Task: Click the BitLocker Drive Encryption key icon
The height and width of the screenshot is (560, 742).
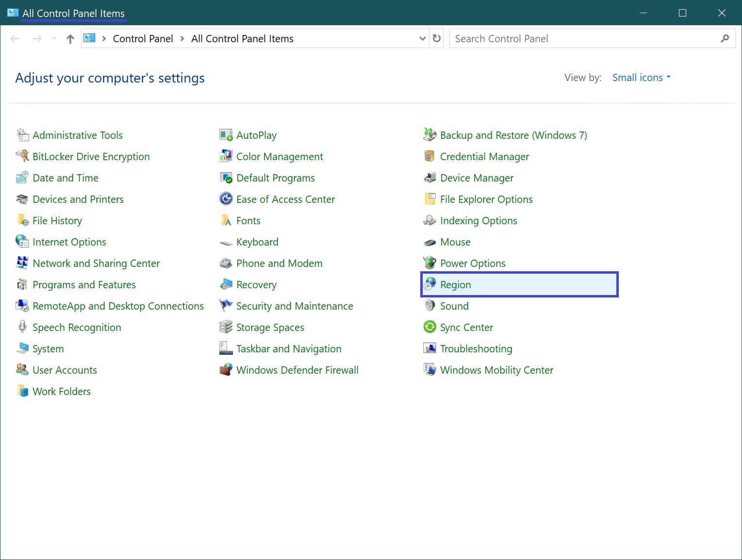Action: (x=22, y=156)
